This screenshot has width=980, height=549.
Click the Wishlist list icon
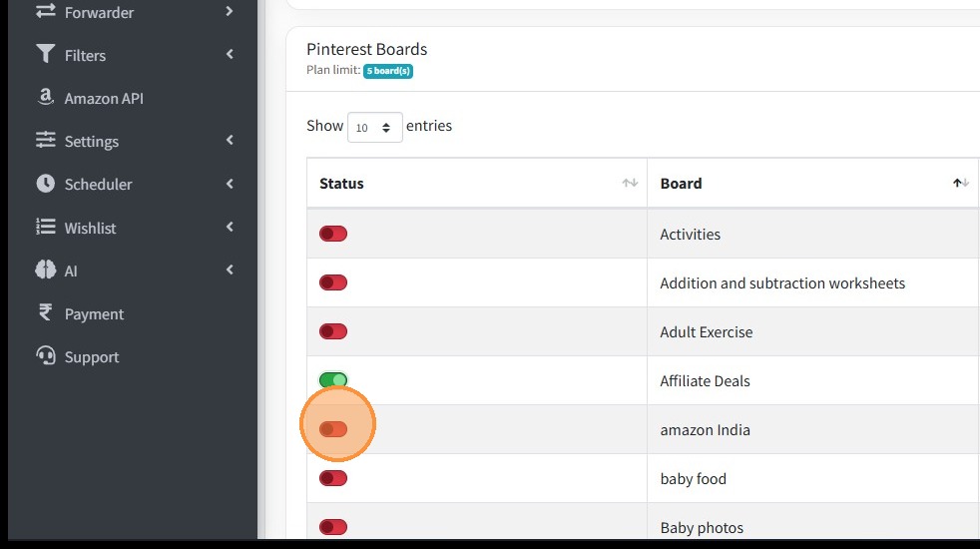tap(45, 228)
